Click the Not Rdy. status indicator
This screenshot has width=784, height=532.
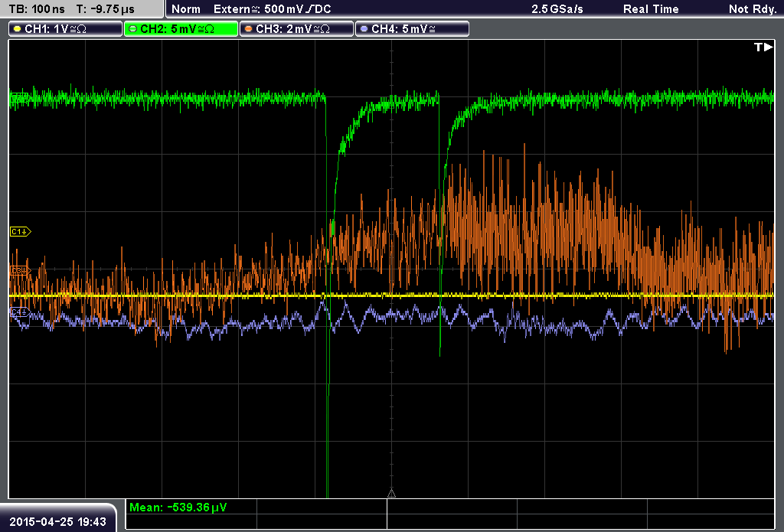click(x=753, y=9)
